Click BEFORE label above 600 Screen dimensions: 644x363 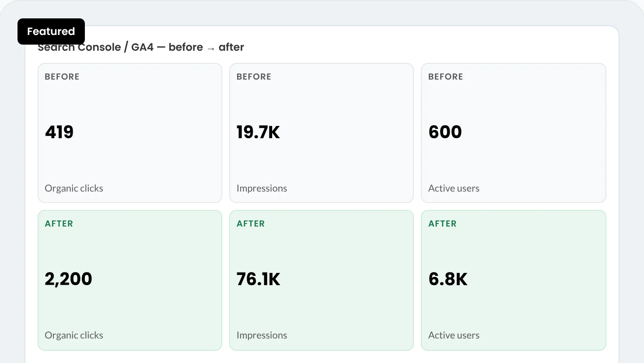coord(445,77)
